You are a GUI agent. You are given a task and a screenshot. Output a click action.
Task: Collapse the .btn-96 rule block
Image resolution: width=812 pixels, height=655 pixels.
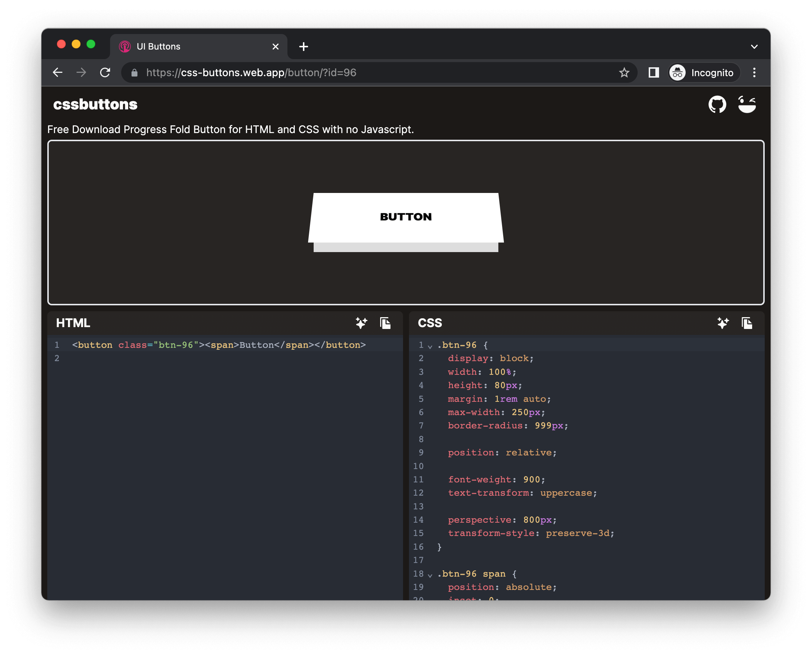(430, 346)
